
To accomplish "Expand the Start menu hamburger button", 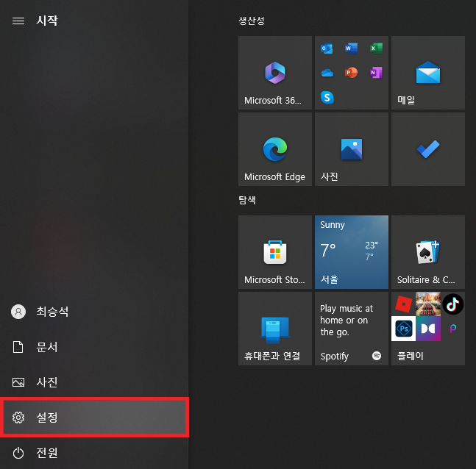I will (18, 21).
